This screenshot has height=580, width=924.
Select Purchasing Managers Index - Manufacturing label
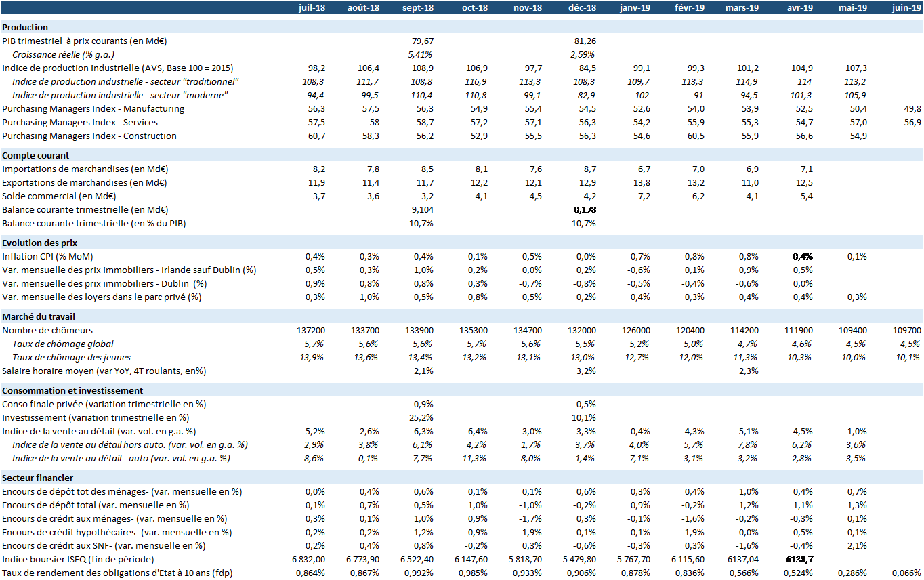(x=93, y=108)
